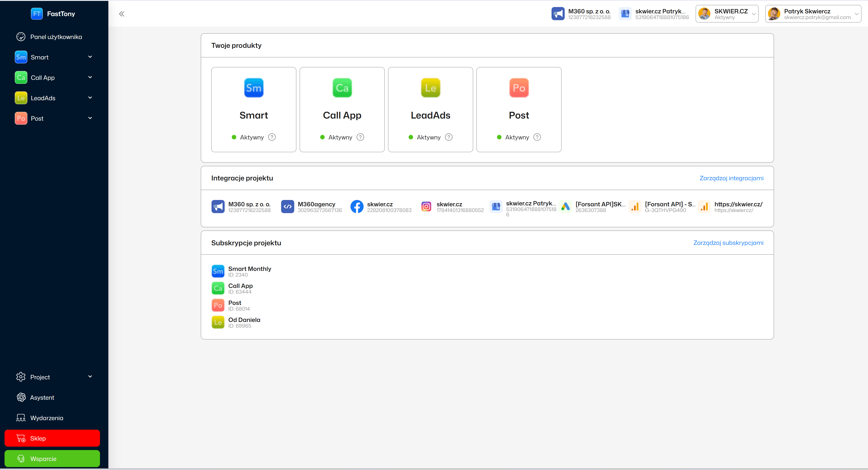
Task: Click Smart Monthly subscription icon
Action: (x=218, y=271)
